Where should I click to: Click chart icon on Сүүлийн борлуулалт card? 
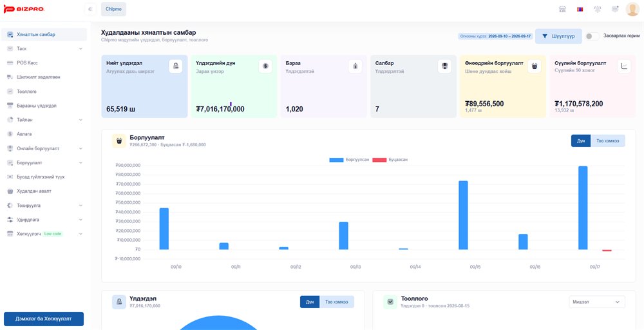tap(624, 66)
